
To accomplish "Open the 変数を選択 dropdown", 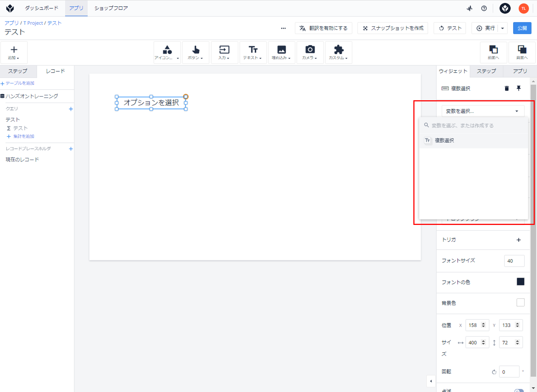I will [483, 111].
